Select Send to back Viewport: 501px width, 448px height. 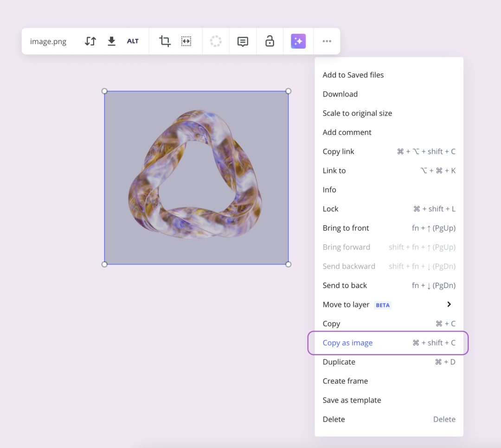(x=389, y=285)
